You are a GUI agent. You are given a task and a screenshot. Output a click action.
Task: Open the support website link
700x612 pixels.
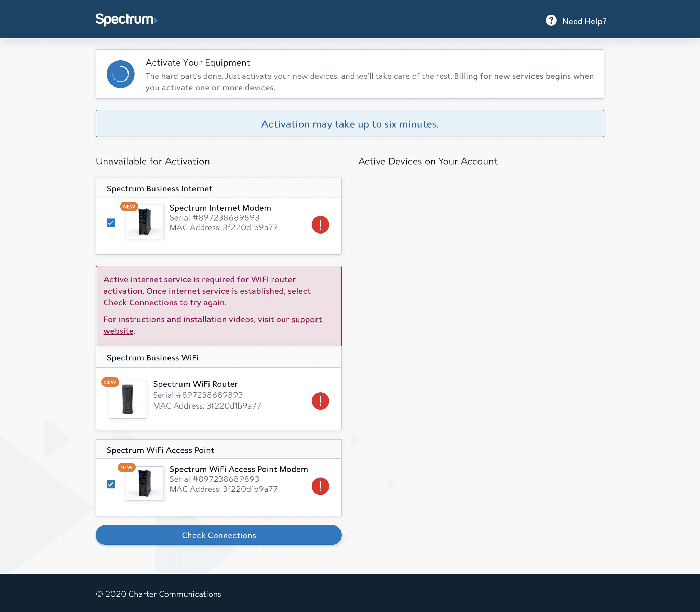(x=306, y=319)
